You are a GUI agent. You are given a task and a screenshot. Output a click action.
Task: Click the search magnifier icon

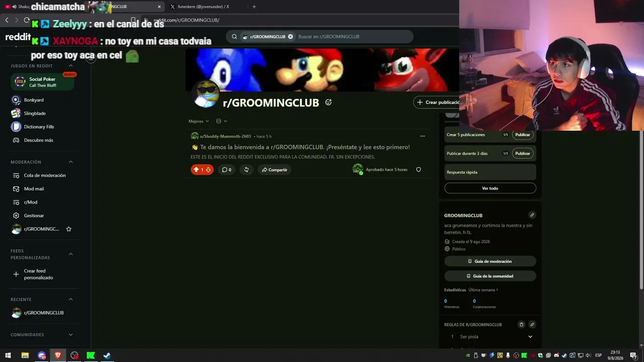pyautogui.click(x=234, y=37)
